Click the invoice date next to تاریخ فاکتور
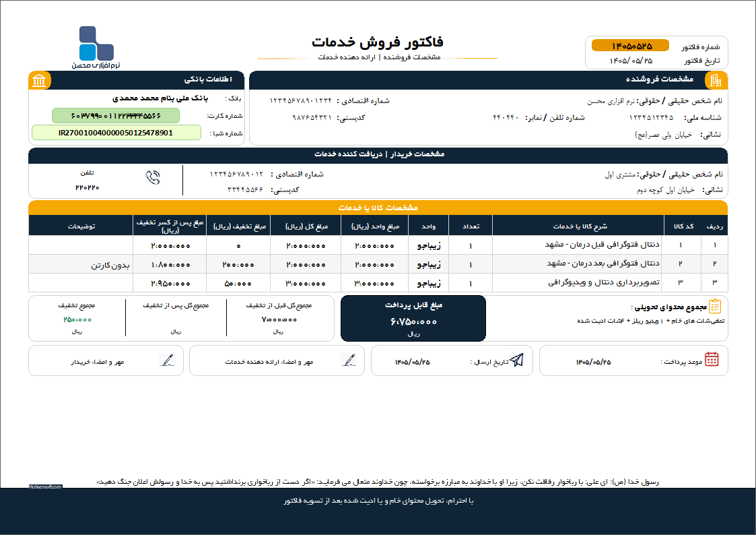Screen dimensions: 756x535 pos(631,61)
